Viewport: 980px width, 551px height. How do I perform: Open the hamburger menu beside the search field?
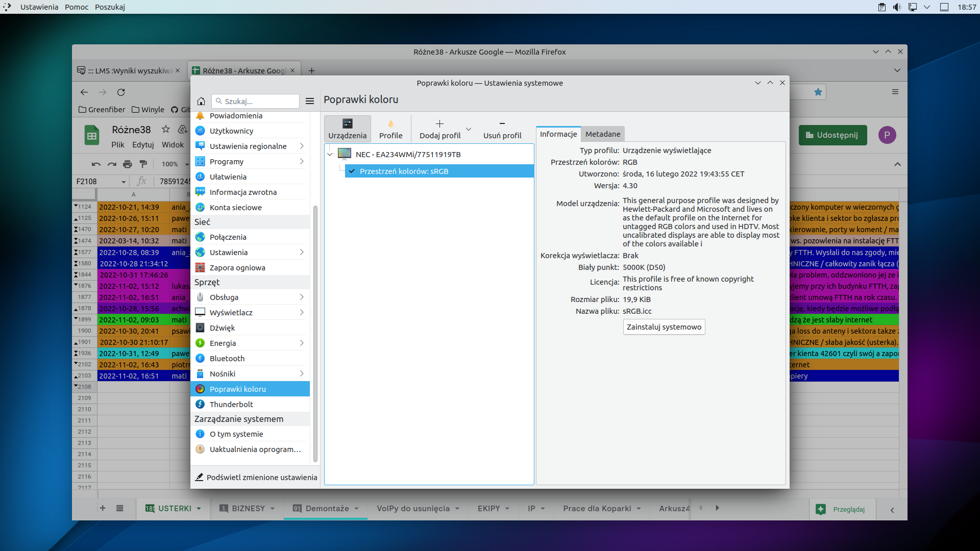click(x=309, y=101)
